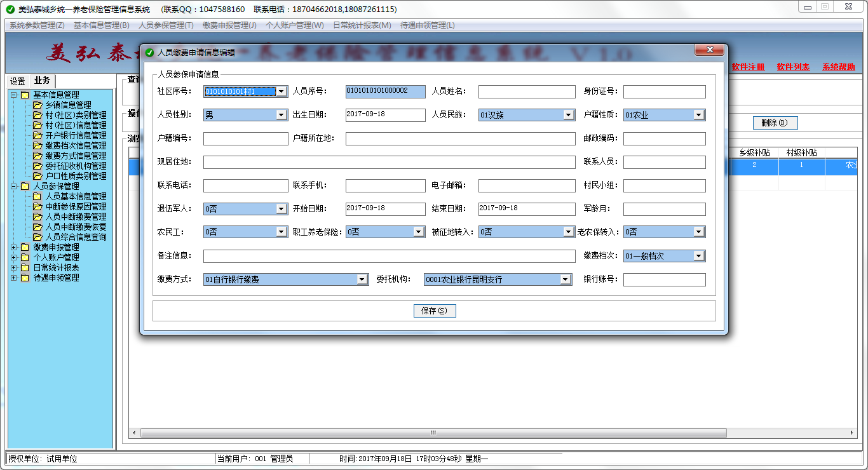Open the 个人账户管理(W) menu
This screenshot has height=470, width=868.
295,25
